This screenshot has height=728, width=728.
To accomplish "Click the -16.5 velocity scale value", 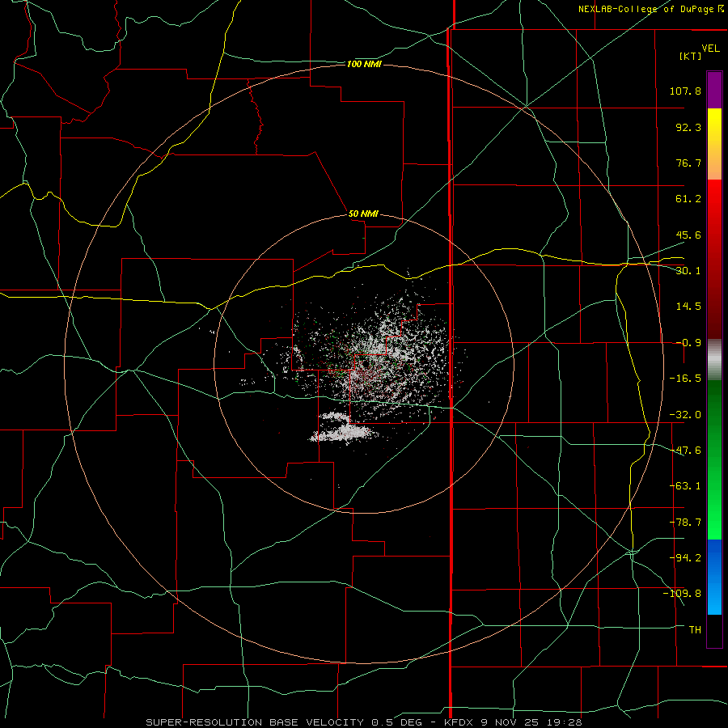I will coord(685,379).
